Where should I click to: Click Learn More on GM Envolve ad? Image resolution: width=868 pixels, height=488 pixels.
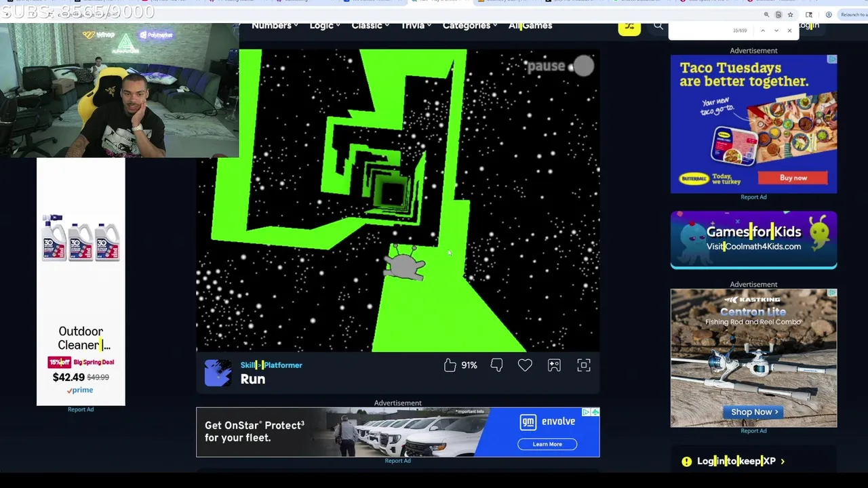click(547, 444)
